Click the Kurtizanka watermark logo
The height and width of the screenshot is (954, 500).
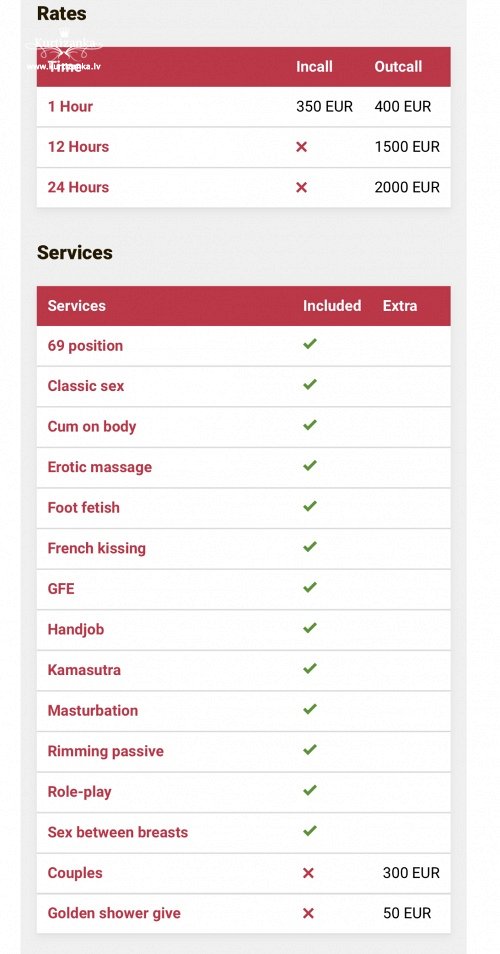tap(64, 50)
